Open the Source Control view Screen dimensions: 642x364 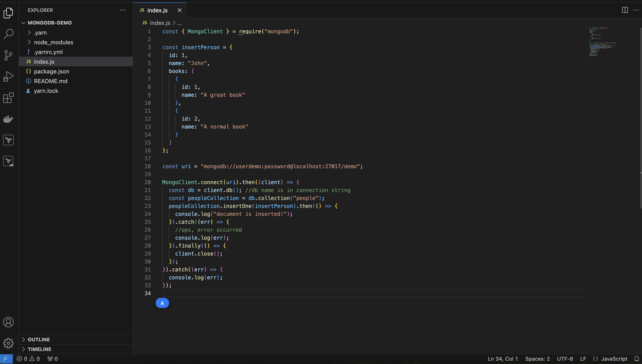point(8,55)
